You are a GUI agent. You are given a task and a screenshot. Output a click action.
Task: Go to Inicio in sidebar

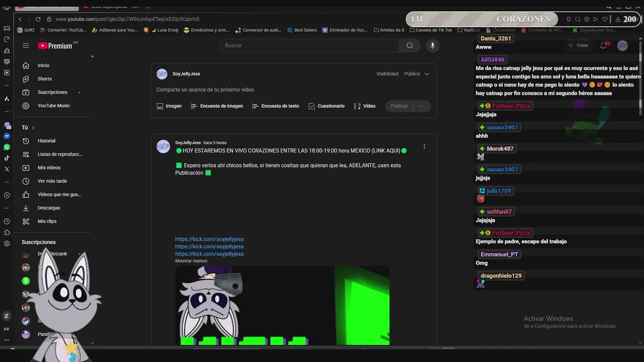click(x=43, y=65)
